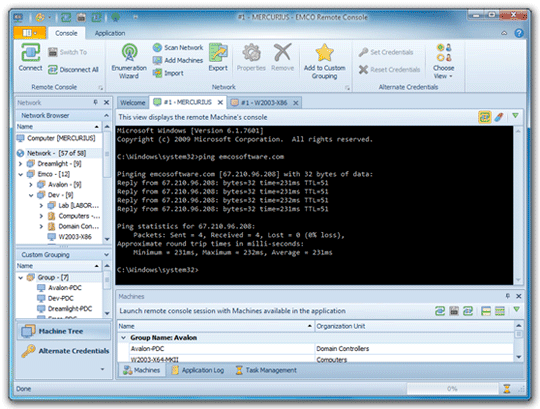Image resolution: width=540 pixels, height=409 pixels.
Task: Click the Connect ribbon icon
Action: pos(30,57)
